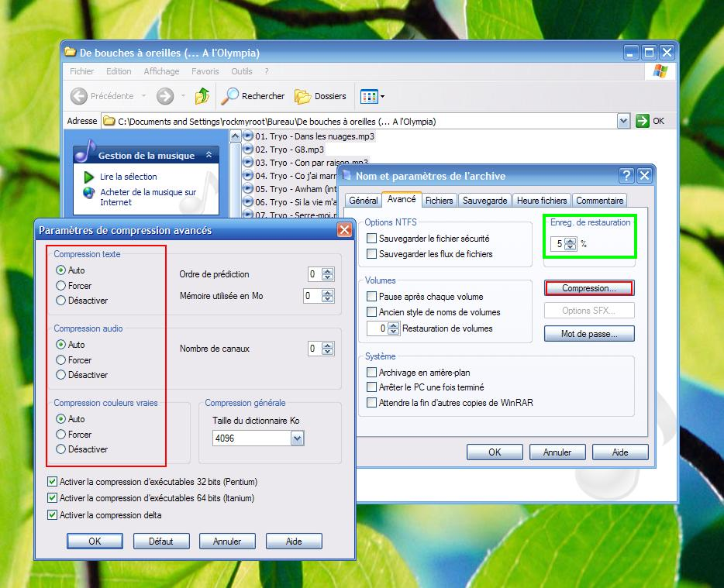The image size is (724, 588).
Task: Select Désactiver under Compression audio
Action: click(x=61, y=375)
